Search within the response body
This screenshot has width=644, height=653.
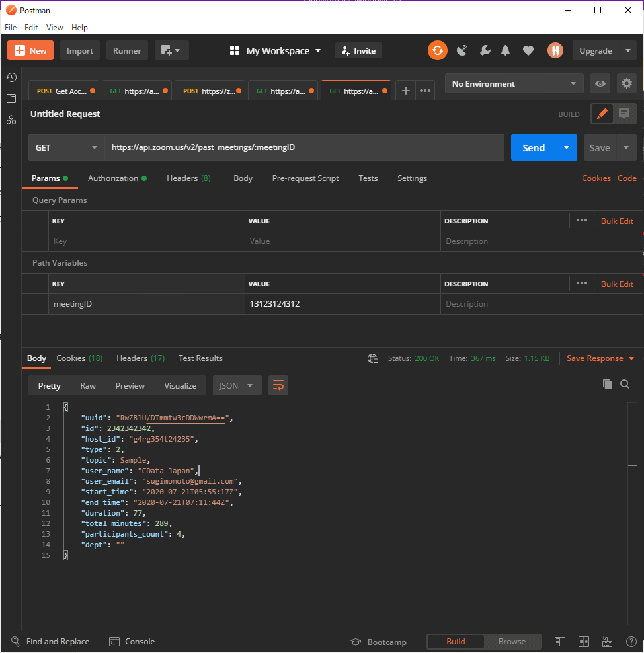click(625, 384)
